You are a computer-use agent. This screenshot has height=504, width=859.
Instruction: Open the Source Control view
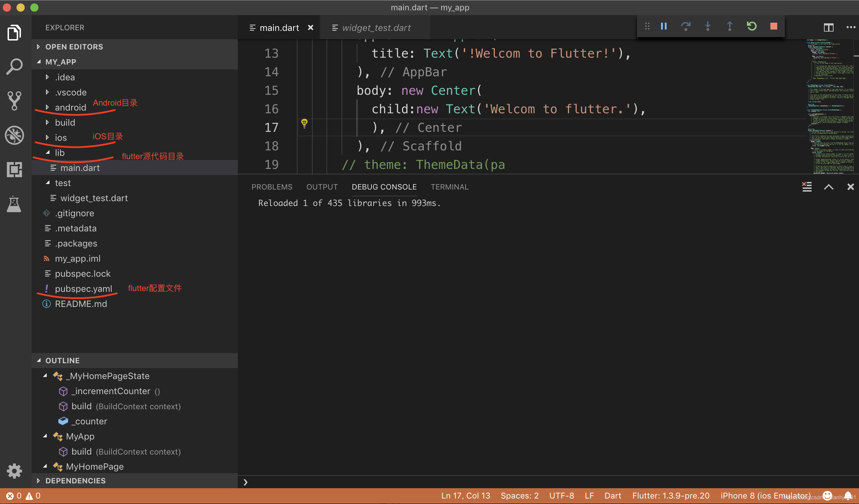click(x=14, y=101)
